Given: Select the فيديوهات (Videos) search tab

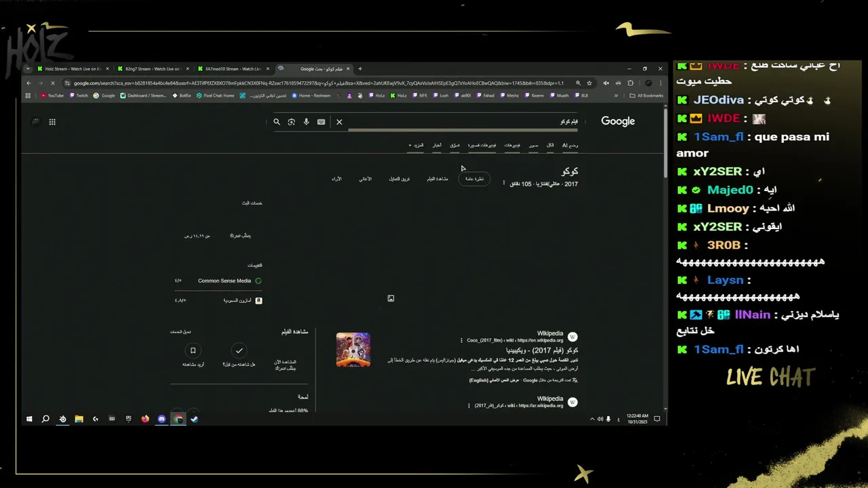Looking at the screenshot, I should [x=512, y=145].
